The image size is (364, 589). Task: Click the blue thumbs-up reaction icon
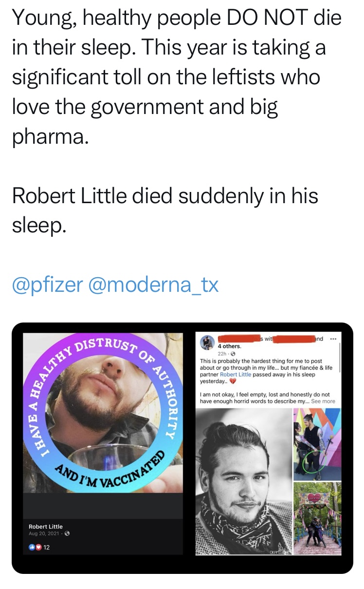(x=32, y=547)
